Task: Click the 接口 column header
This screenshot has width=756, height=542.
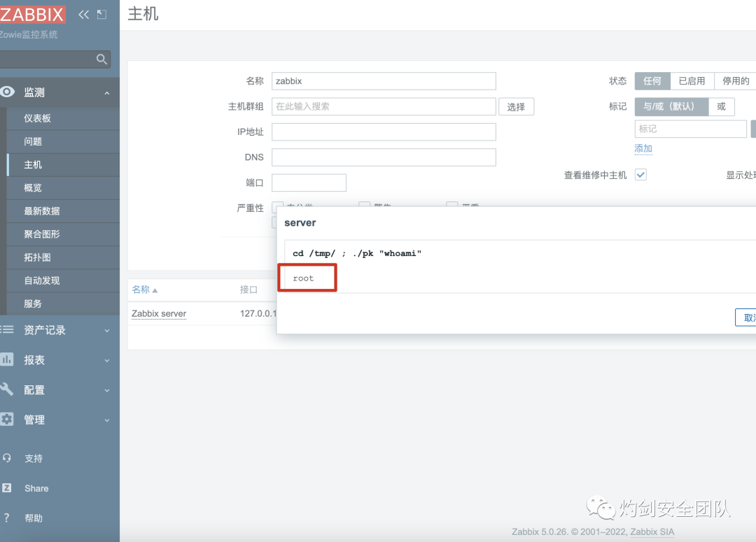Action: click(x=248, y=290)
